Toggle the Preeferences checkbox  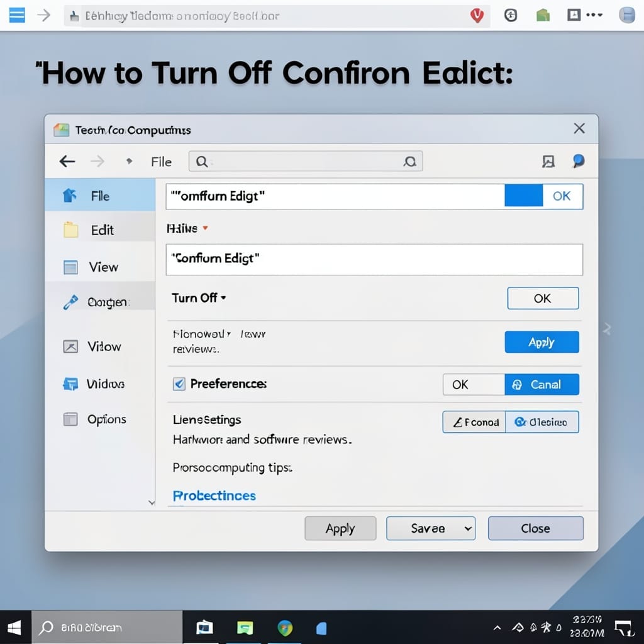(x=179, y=384)
